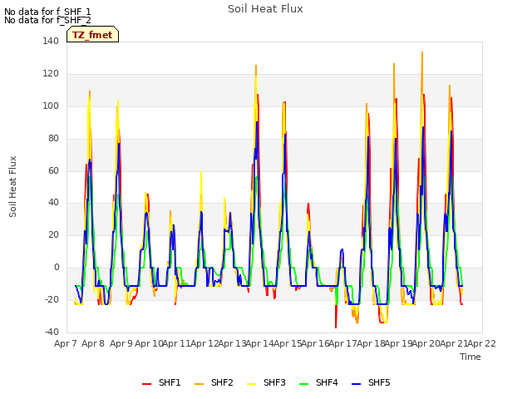The width and height of the screenshot is (532, 399).
Task: Click the 100 y-axis tick label
Action: point(51,106)
